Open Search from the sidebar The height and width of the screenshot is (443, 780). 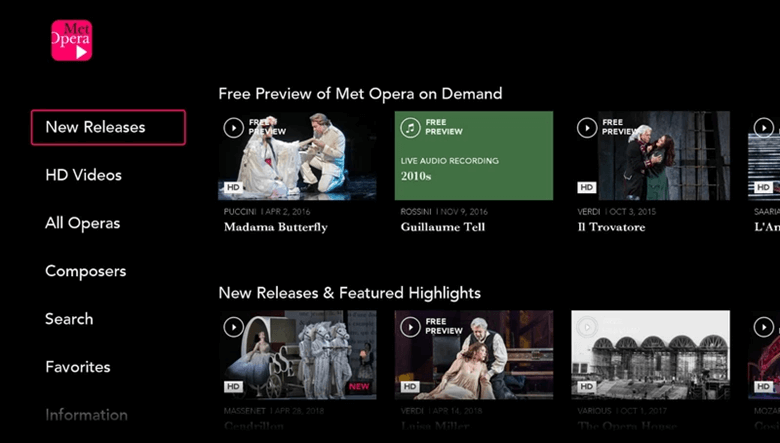pos(69,319)
